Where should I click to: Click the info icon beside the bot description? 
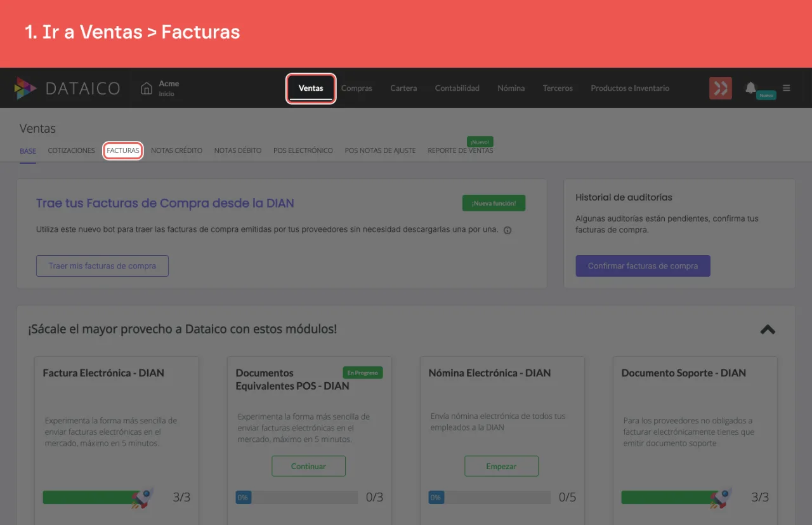click(x=507, y=230)
